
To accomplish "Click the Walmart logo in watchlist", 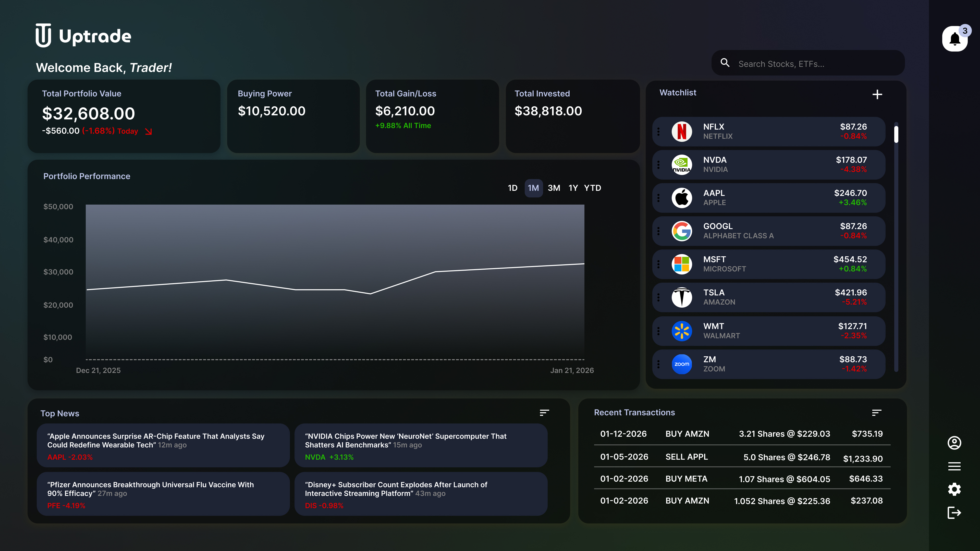I will pyautogui.click(x=682, y=331).
